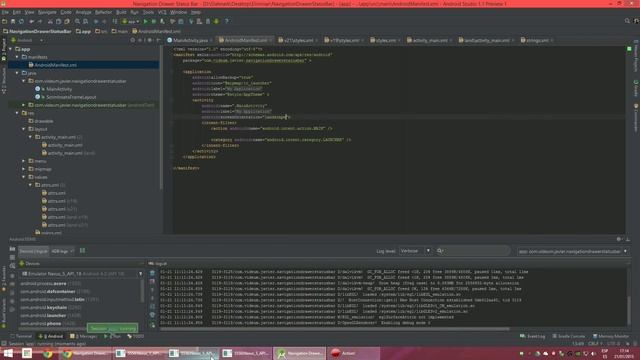Screen dimensions: 640x360
Task: Click the green pause icon next to ADB logs
Action: click(x=82, y=251)
